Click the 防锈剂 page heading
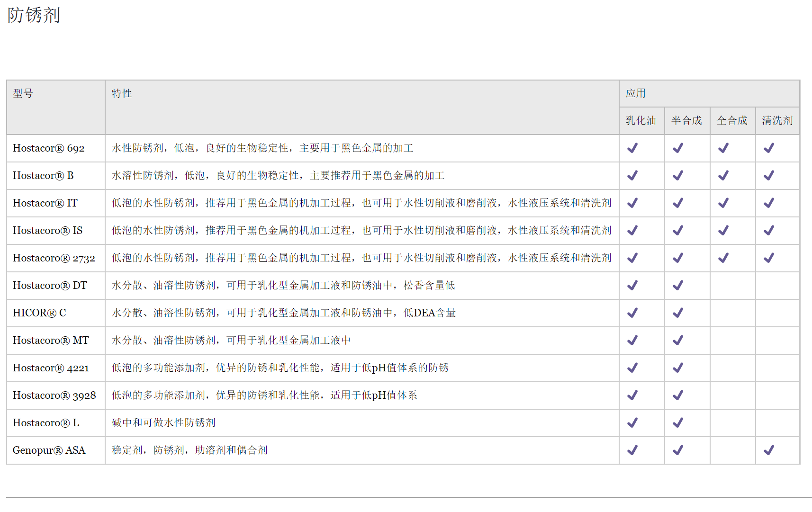Screen dimensions: 812x512 tap(34, 15)
